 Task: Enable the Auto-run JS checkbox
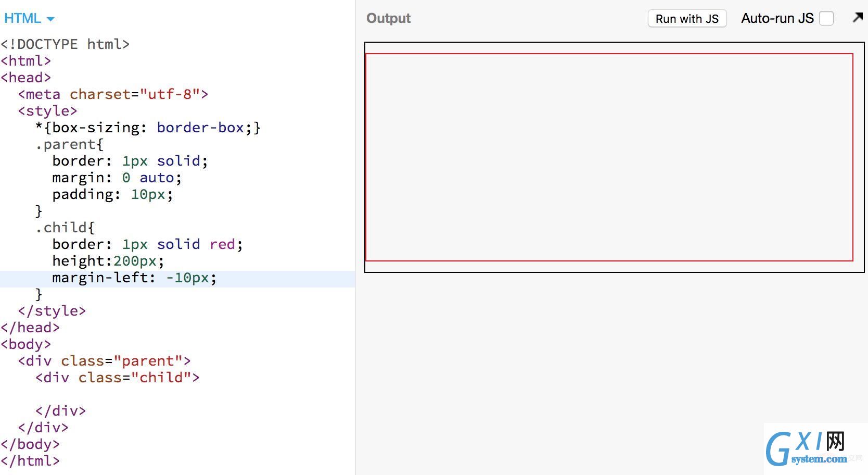coord(826,18)
